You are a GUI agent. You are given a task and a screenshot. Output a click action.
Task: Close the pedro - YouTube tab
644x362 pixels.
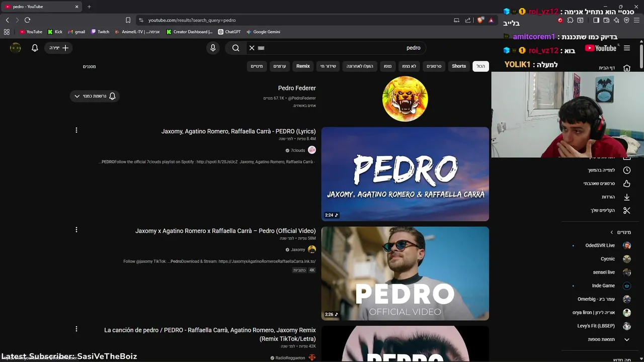[77, 7]
